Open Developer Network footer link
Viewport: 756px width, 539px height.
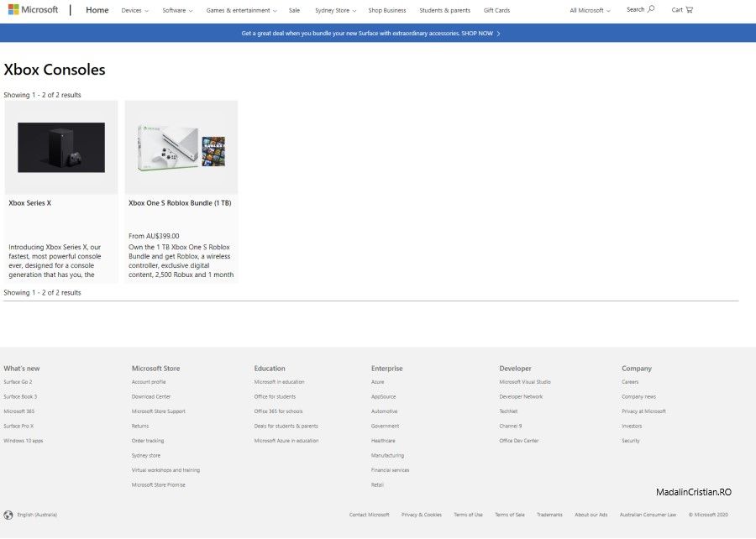(x=521, y=397)
